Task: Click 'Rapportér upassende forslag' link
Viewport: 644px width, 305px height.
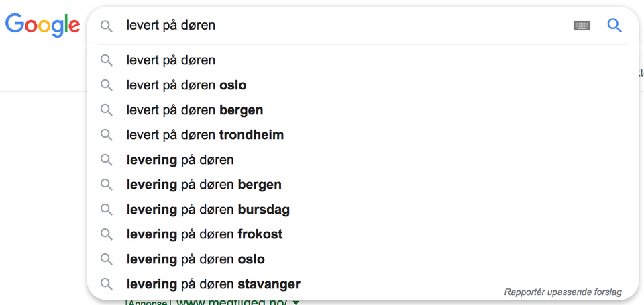Action: [563, 292]
